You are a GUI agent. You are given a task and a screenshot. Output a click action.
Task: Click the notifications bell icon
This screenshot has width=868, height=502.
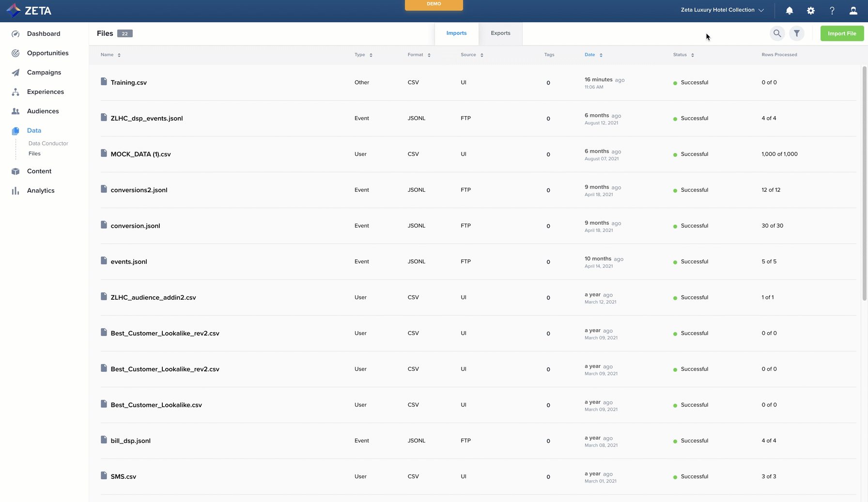[789, 10]
